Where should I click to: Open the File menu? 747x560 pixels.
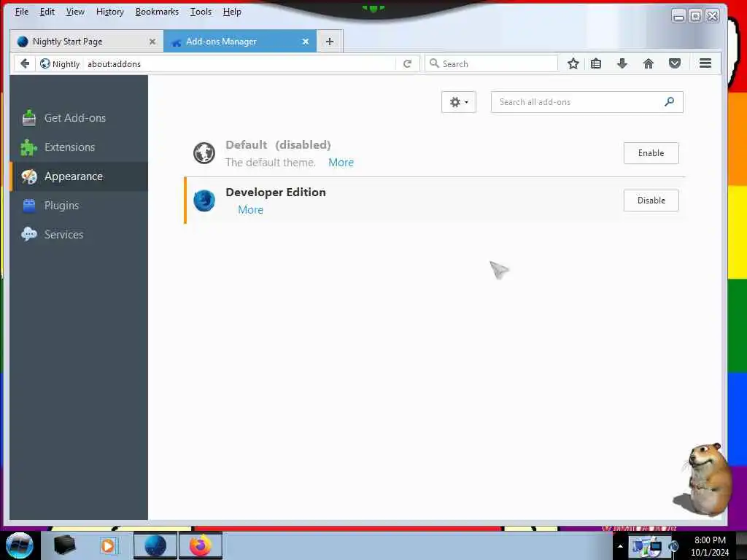pos(21,12)
